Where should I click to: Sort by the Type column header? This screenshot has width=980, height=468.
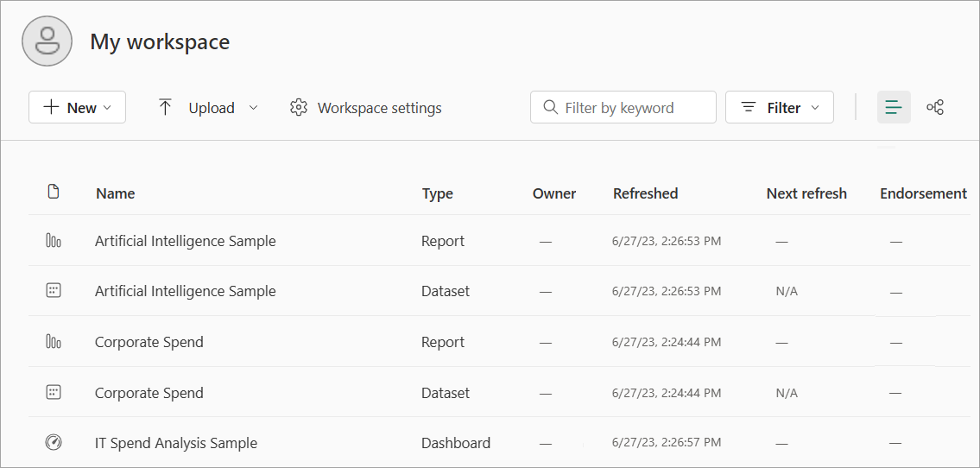coord(438,193)
